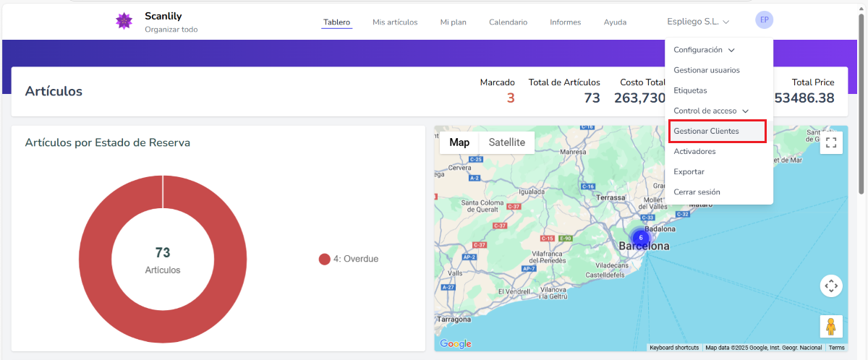Open the map Keyboard shortcuts link
Viewport: 868px width, 360px height.
coord(674,348)
